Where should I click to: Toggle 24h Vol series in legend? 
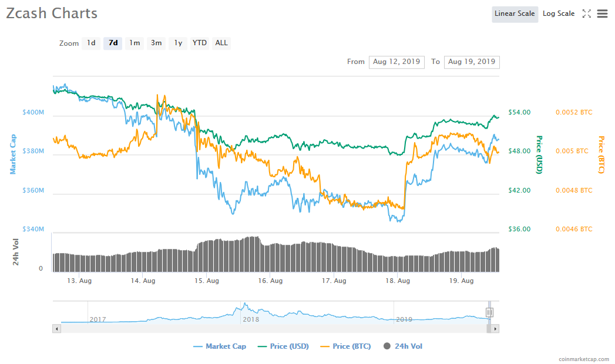[x=403, y=346]
